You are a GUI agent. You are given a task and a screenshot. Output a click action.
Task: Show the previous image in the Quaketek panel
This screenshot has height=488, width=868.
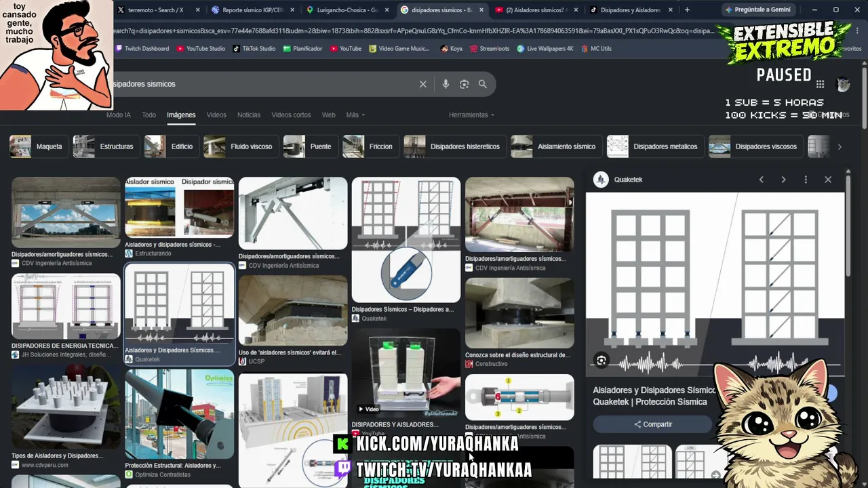point(762,180)
